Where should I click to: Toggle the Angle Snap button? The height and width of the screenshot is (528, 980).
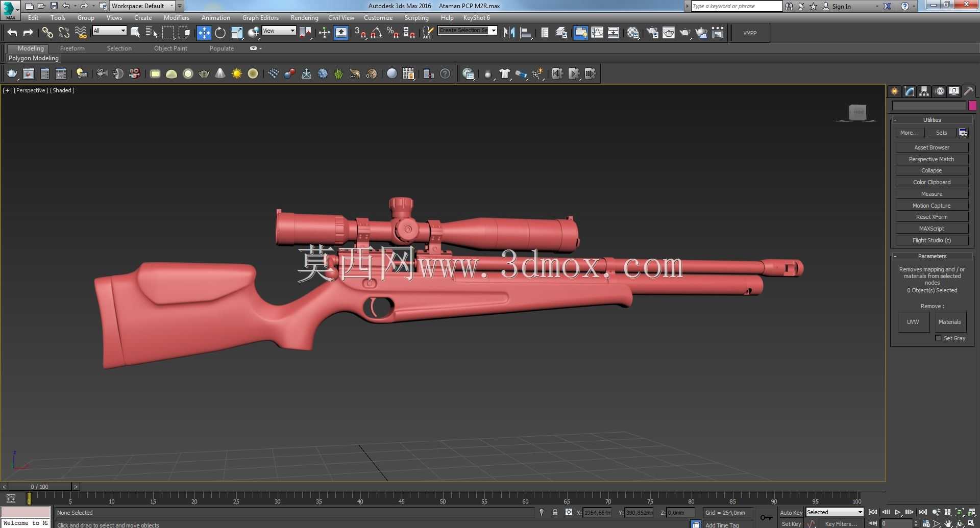pos(376,33)
